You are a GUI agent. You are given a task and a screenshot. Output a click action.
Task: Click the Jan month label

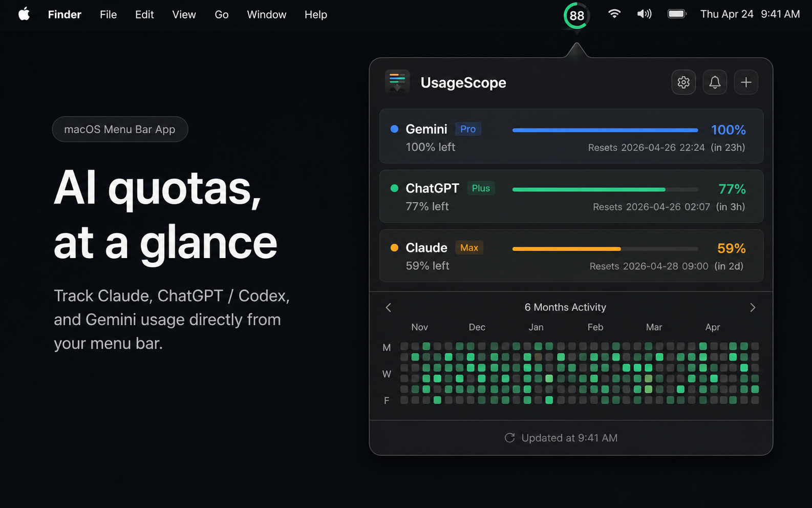pos(536,327)
